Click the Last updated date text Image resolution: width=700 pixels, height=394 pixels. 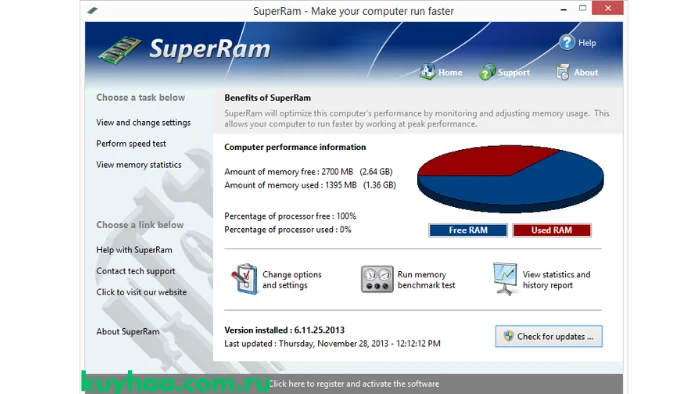tap(332, 344)
